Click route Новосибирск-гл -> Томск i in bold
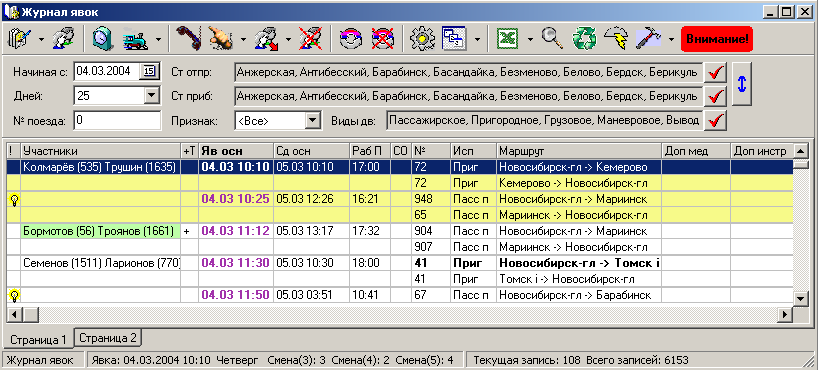Screen dimensions: 818x370 coord(579,263)
